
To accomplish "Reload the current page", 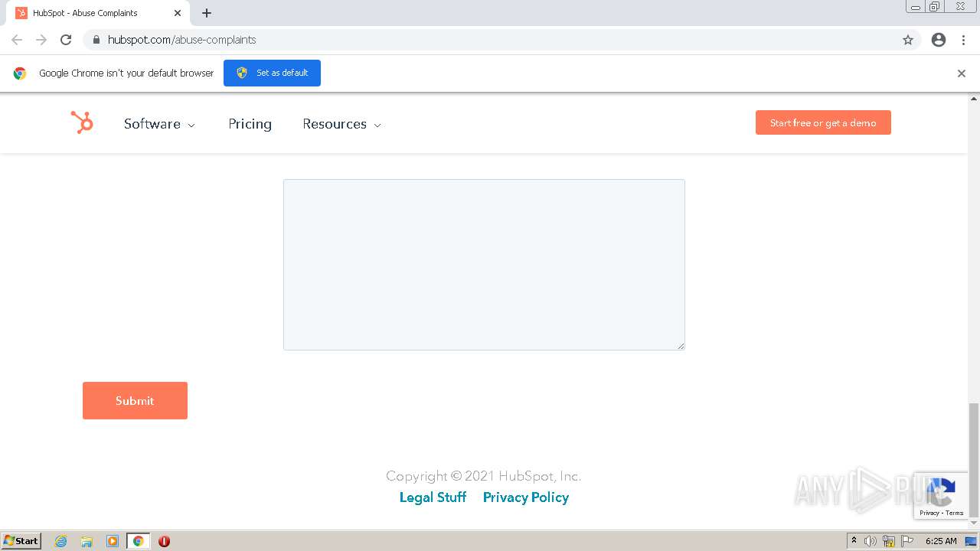I will 66,40.
